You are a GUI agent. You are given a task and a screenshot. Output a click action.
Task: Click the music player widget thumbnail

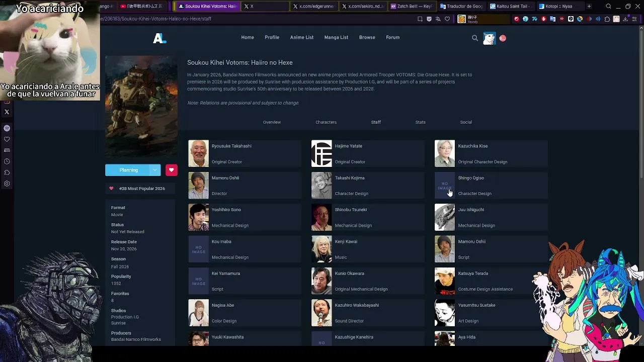click(461, 19)
